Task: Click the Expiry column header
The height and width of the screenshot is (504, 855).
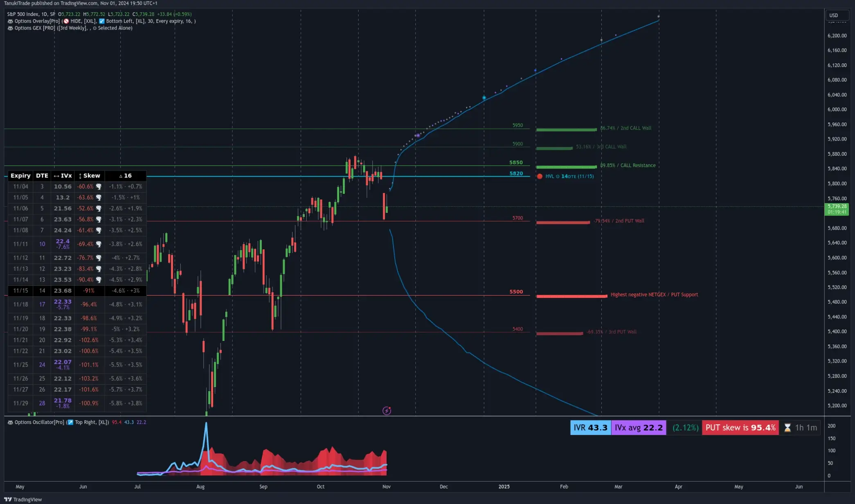Action: (x=20, y=175)
